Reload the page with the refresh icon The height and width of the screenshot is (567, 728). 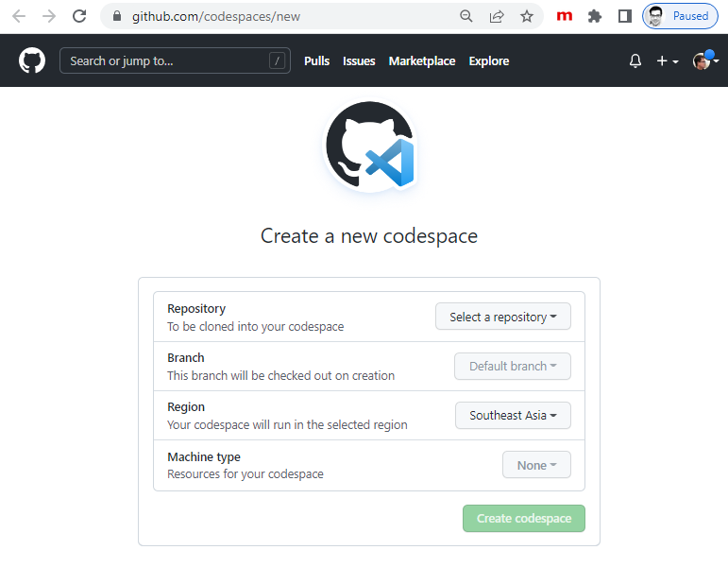coord(79,16)
